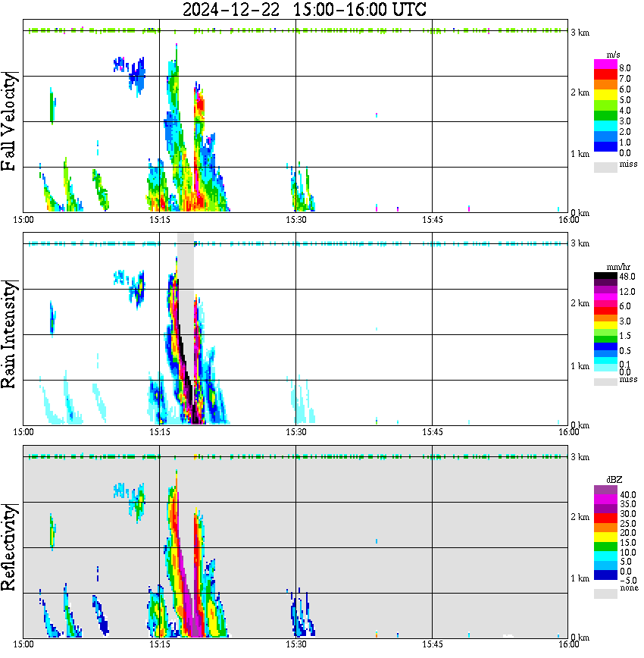The image size is (644, 658).
Task: Pick the dark blue 0.0 m/s velocity swatch
Action: click(605, 147)
